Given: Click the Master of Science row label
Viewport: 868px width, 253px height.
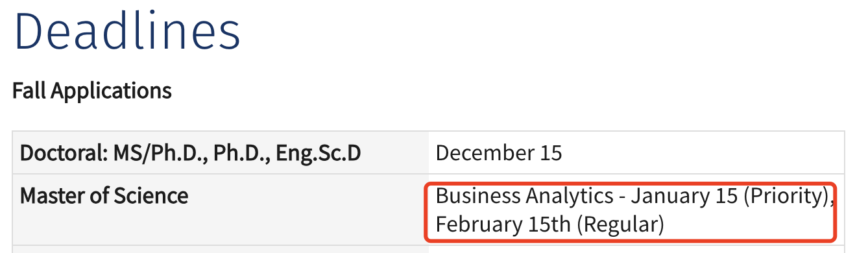Looking at the screenshot, I should [x=104, y=195].
